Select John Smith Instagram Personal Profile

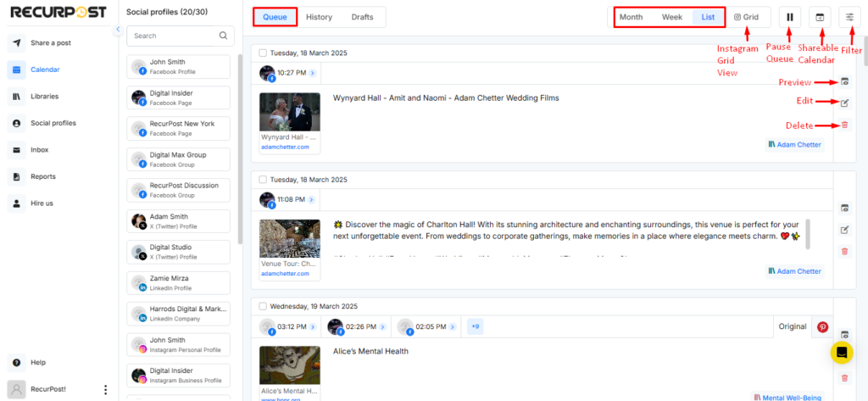[178, 344]
